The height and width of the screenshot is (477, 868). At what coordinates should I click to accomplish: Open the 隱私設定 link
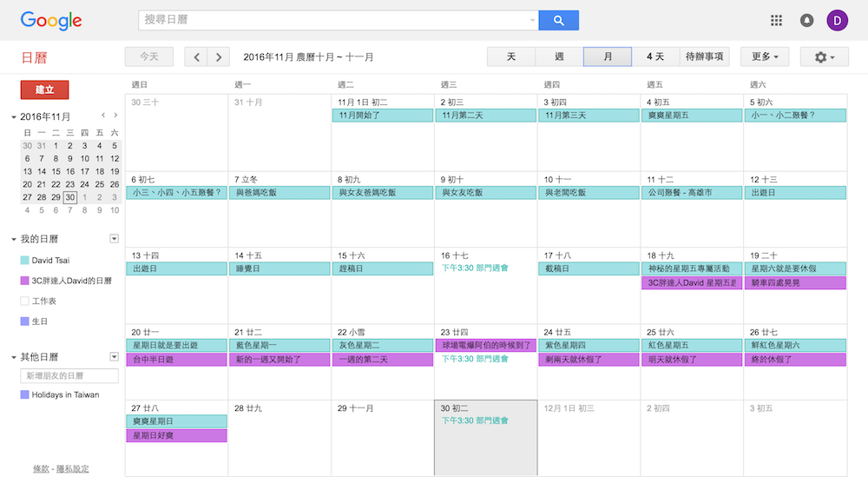(73, 469)
